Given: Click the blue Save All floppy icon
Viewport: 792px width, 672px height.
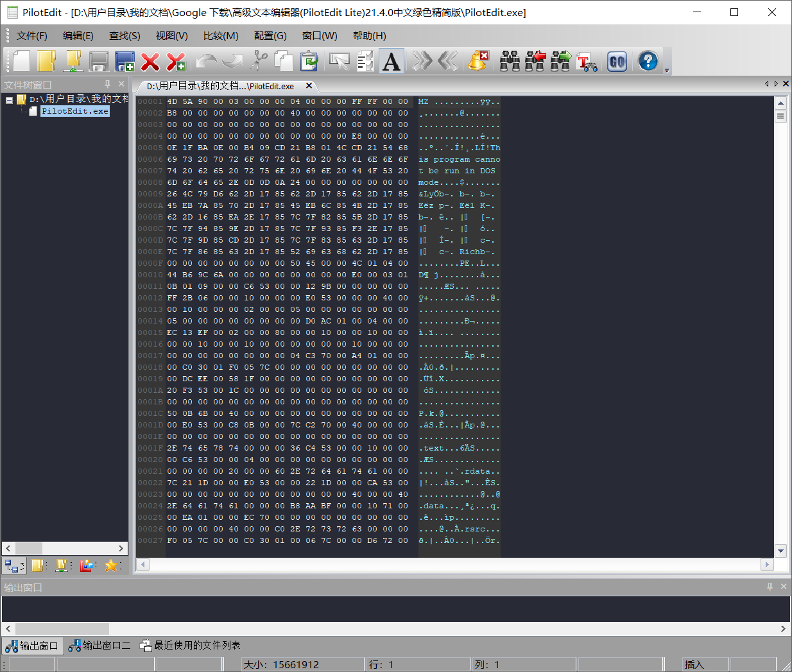Looking at the screenshot, I should coord(125,61).
